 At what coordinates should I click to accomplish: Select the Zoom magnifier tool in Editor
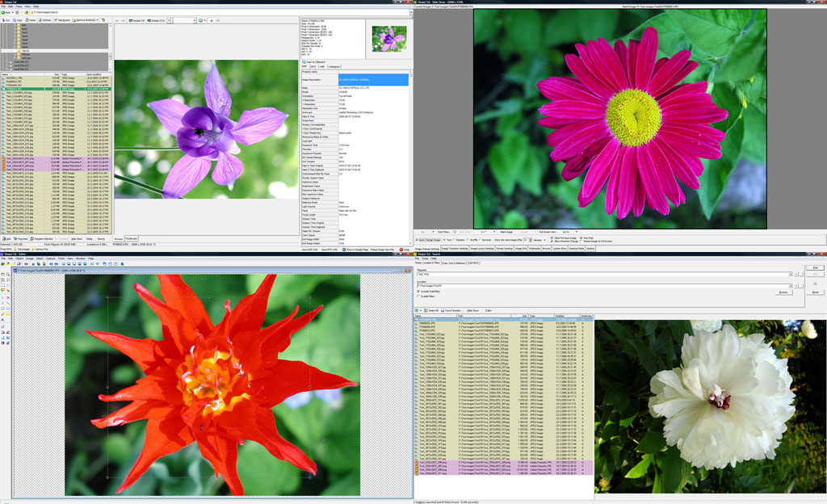(8, 275)
